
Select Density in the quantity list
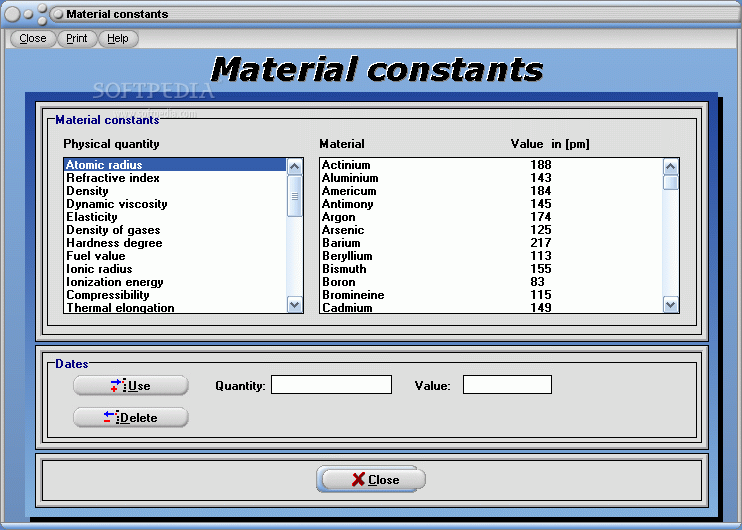175,191
